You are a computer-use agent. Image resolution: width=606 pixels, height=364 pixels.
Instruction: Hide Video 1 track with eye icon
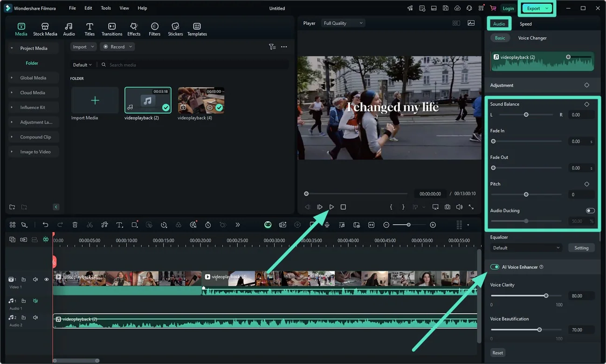click(47, 280)
